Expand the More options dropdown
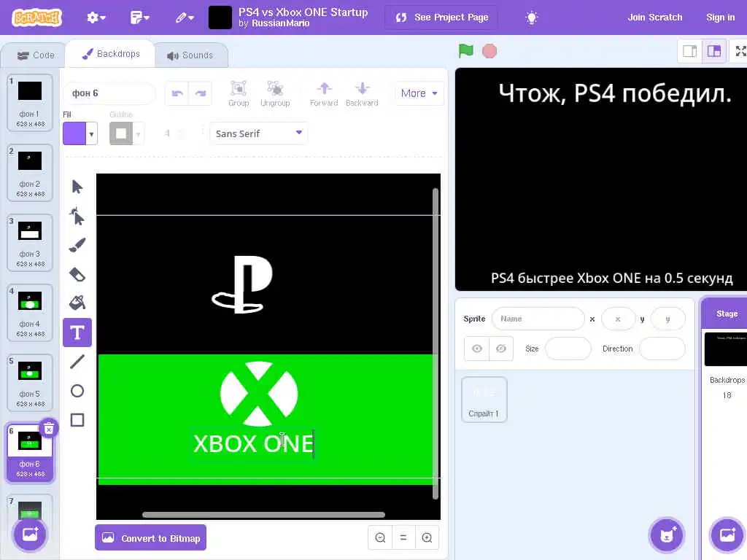Screen dimensions: 747x560 click(419, 93)
